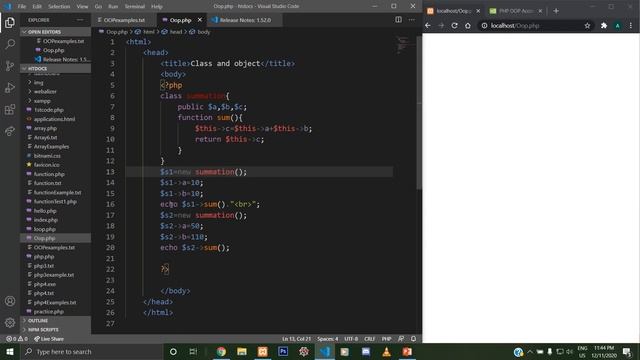Collapse the Open Editors section
The width and height of the screenshot is (640, 360).
point(56,32)
